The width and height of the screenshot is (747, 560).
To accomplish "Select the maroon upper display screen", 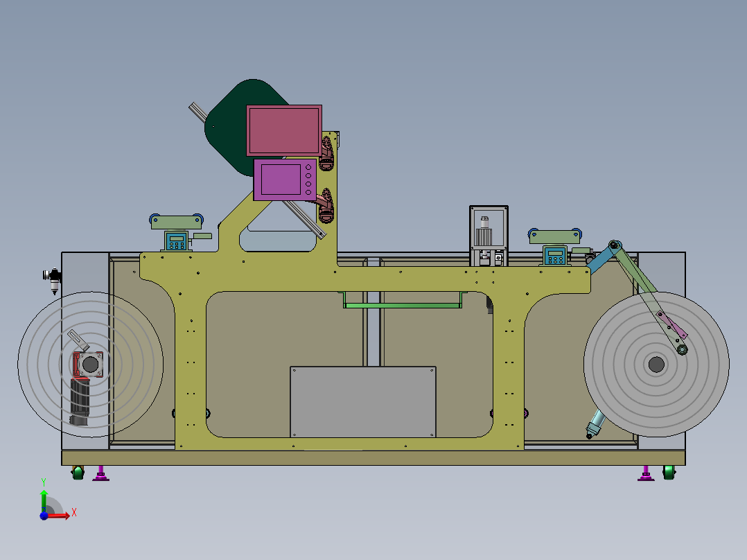I will pos(284,130).
